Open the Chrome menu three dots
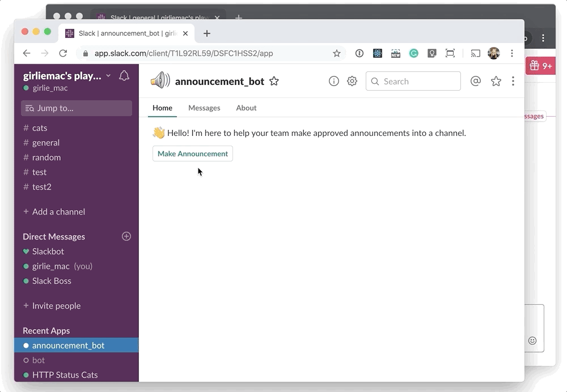 coord(512,53)
